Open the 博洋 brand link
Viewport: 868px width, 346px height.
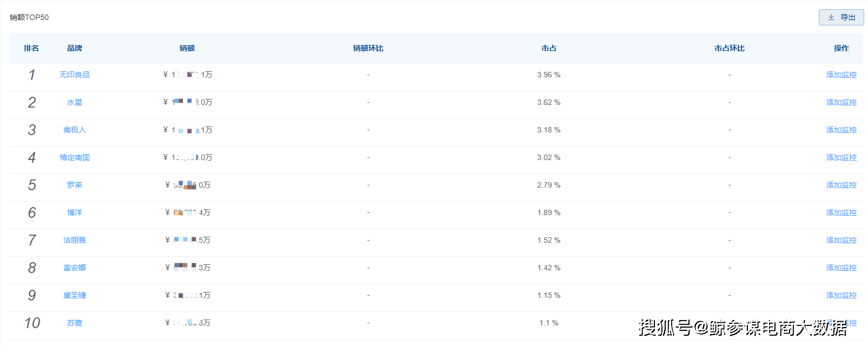click(75, 212)
